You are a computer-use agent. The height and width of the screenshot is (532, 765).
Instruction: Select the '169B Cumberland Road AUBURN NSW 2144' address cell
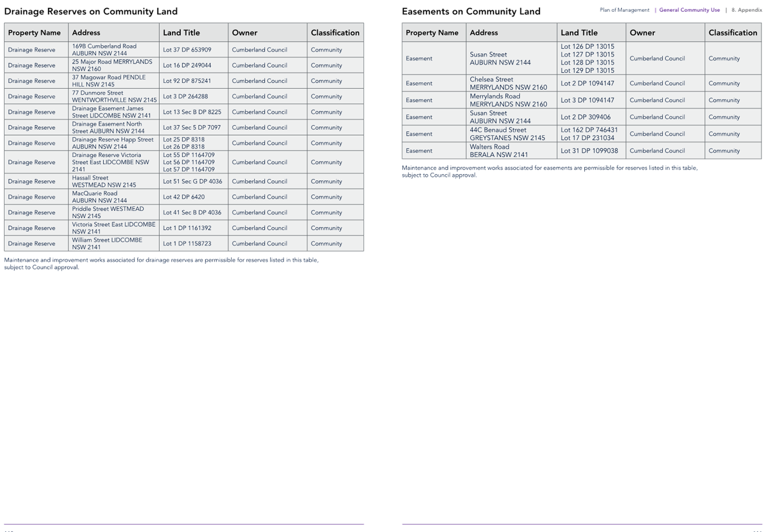pos(114,49)
